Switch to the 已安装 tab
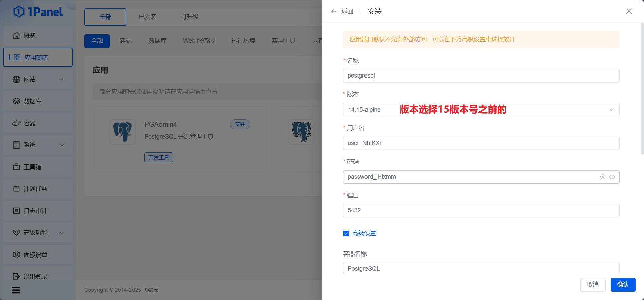This screenshot has height=300, width=644. [x=148, y=17]
